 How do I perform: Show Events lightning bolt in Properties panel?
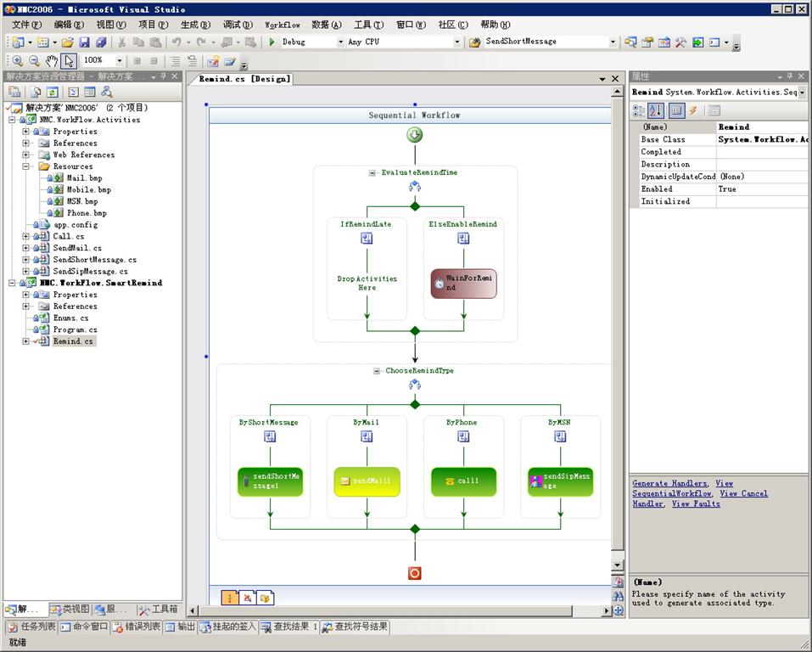pos(693,110)
